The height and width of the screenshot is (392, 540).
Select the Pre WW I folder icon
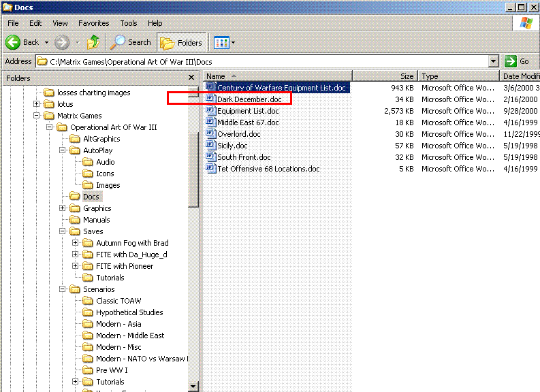(x=88, y=370)
